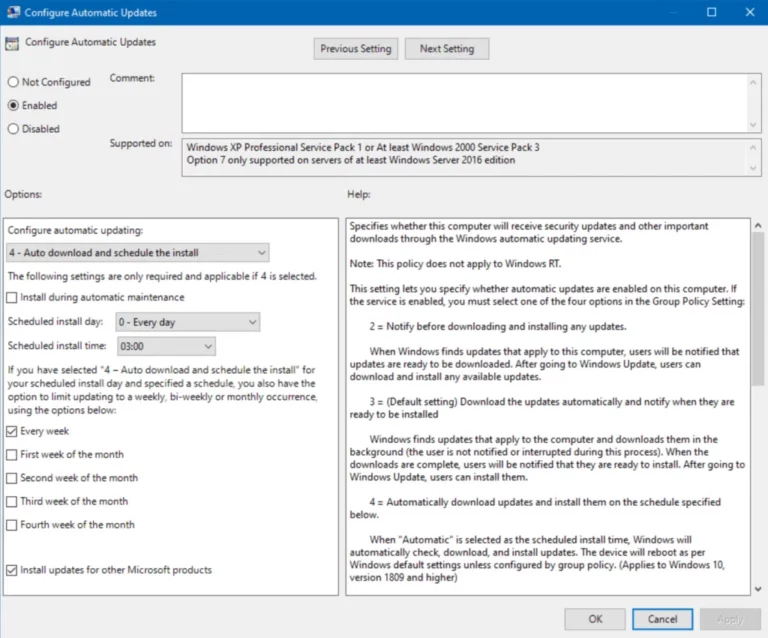Uncheck the Every week checkbox
Image resolution: width=768 pixels, height=638 pixels.
[x=12, y=431]
